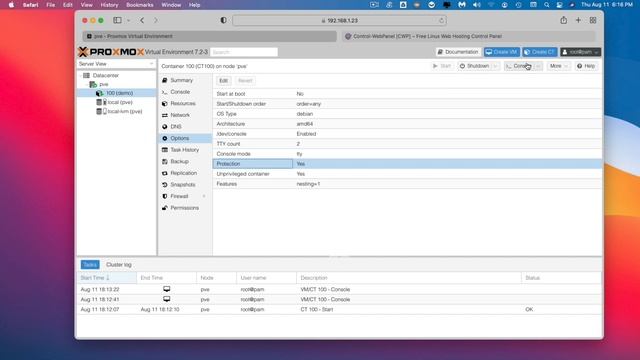Image resolution: width=640 pixels, height=360 pixels.
Task: Select the Start/Shutdown order row
Action: [407, 104]
